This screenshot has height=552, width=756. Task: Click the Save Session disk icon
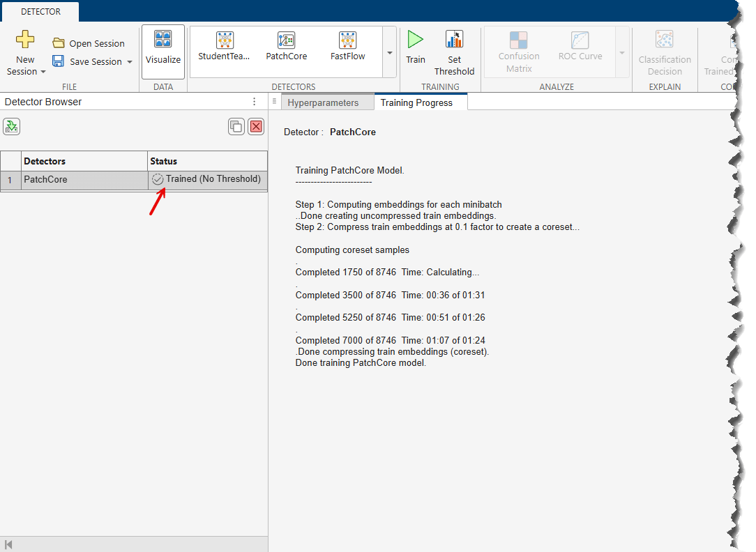(x=59, y=61)
